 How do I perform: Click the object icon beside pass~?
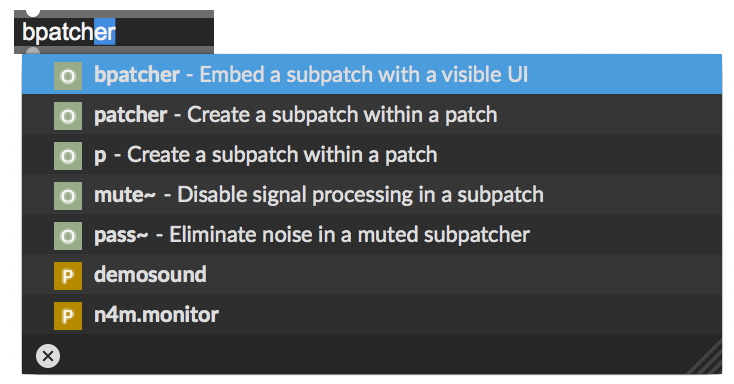click(x=68, y=236)
